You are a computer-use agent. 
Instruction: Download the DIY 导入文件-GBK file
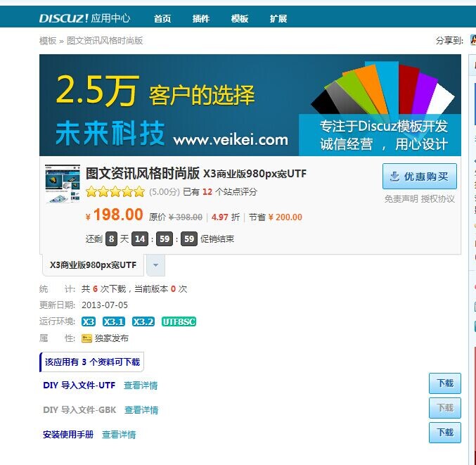click(445, 408)
